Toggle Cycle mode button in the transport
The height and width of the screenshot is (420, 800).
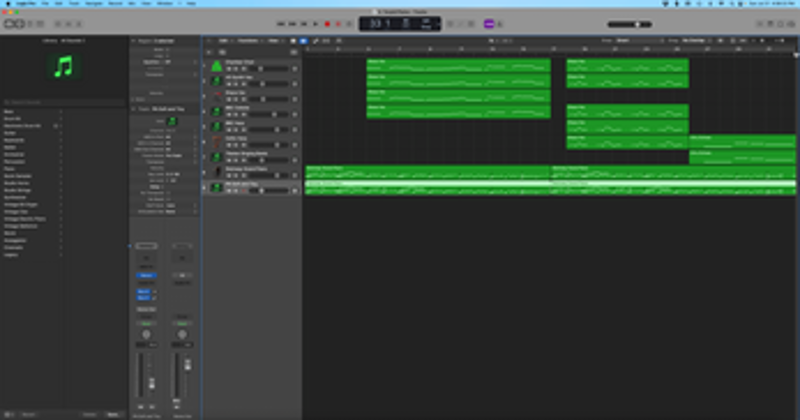(x=349, y=24)
